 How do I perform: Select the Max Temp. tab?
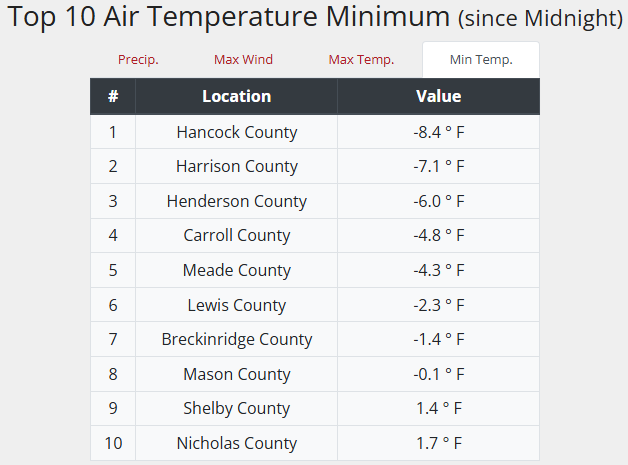361,60
